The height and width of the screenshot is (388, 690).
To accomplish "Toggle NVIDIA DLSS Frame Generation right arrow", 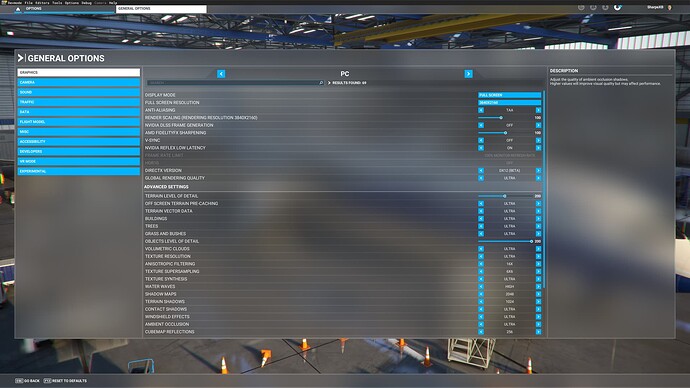I will [x=538, y=125].
